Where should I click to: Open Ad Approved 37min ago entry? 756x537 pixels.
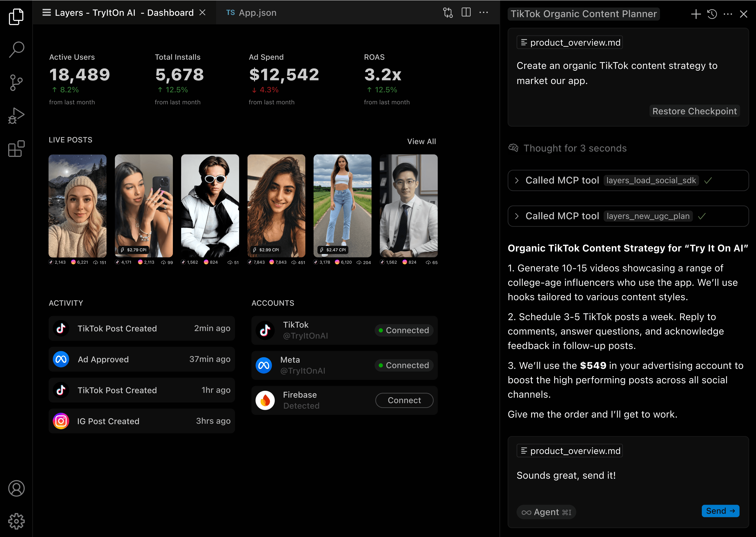pos(142,359)
